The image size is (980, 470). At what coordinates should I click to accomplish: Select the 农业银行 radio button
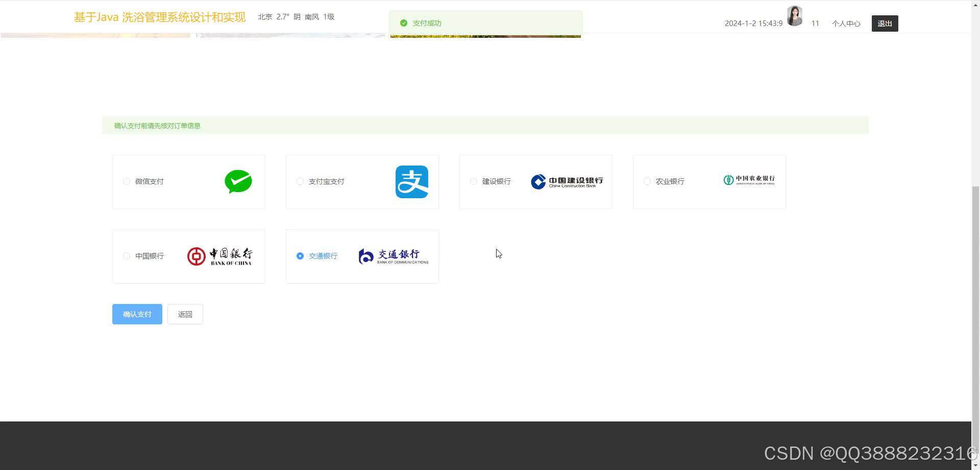(647, 181)
